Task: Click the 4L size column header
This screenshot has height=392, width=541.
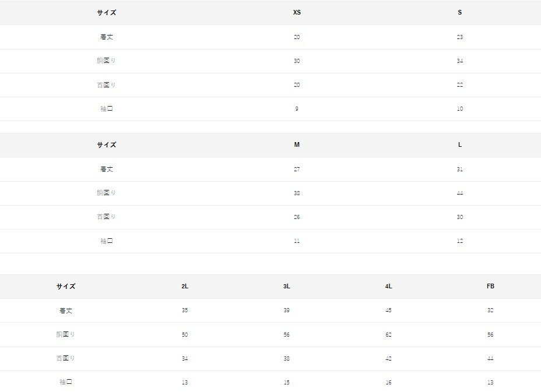Action: click(388, 287)
